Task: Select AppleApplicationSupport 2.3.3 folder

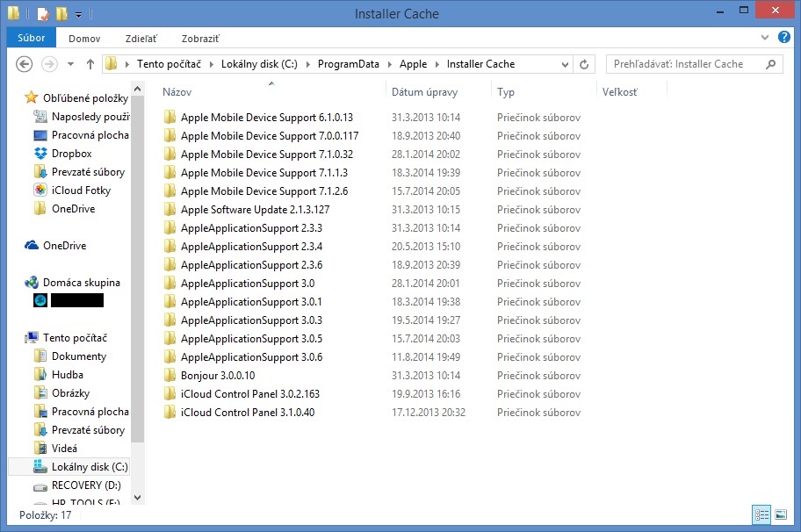Action: (251, 227)
